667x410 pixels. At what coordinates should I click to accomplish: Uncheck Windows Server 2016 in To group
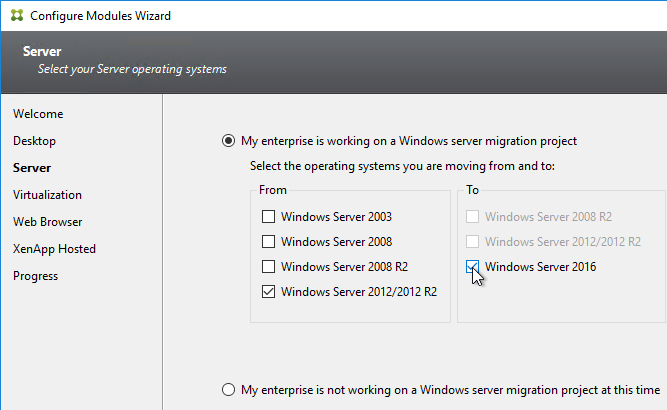coord(472,267)
